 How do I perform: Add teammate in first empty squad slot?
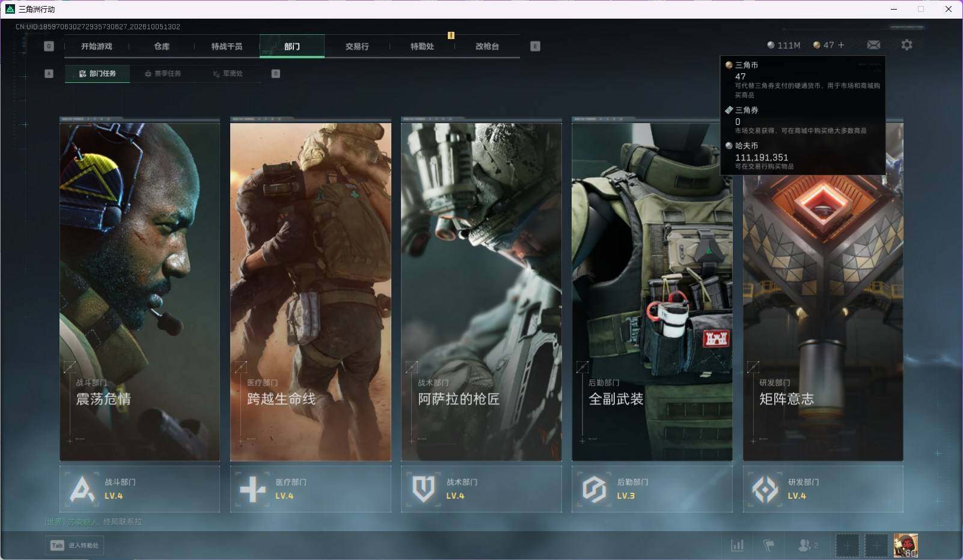[x=847, y=546]
